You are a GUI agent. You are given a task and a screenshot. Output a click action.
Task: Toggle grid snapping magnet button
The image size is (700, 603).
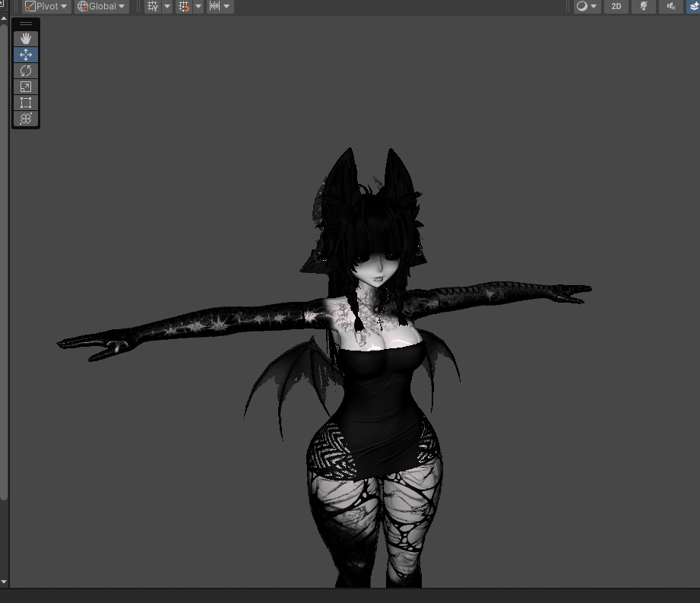(x=184, y=6)
